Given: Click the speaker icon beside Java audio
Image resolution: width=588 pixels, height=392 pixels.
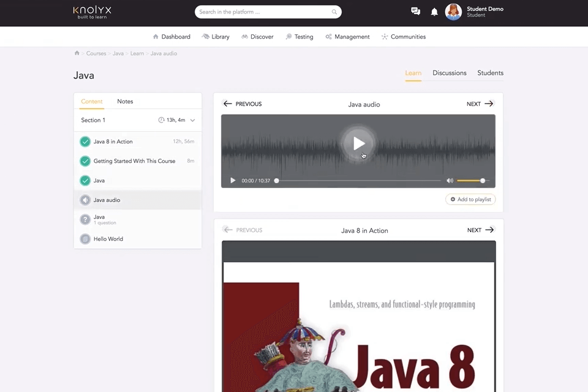Looking at the screenshot, I should pyautogui.click(x=85, y=200).
